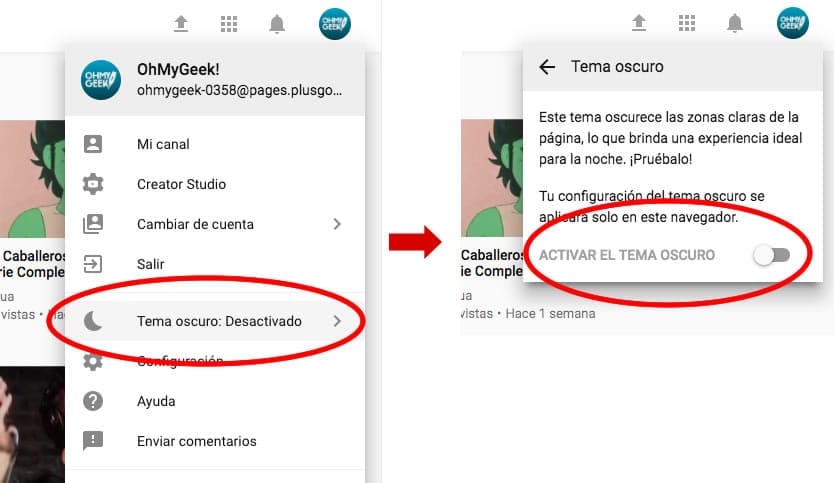Click the OhMyGeek avatar in the right screenshot's top bar

792,23
